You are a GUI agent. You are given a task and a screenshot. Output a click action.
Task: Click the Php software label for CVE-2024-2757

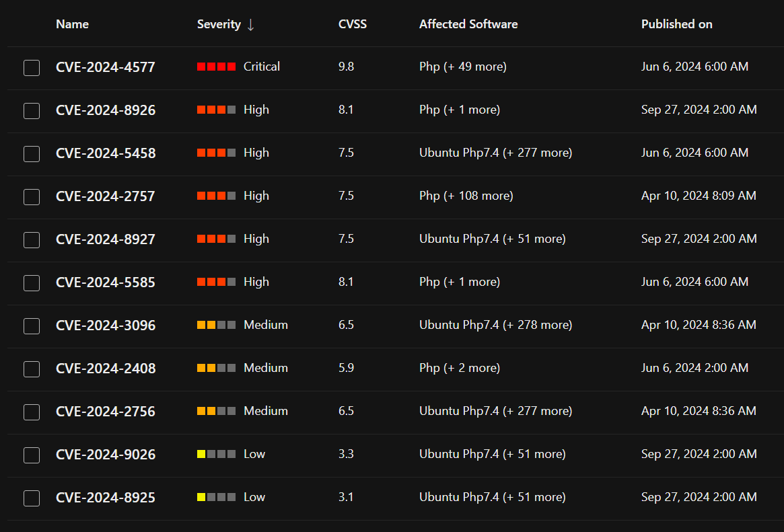429,196
